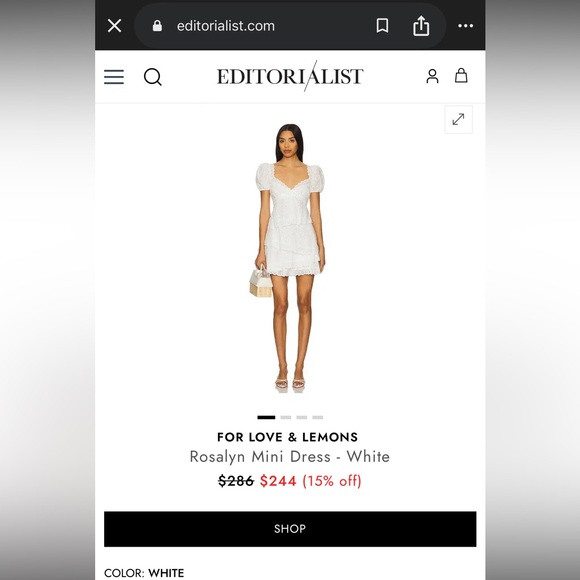Open search with the magnifier icon
Viewport: 580px width, 580px height.
pyautogui.click(x=153, y=77)
